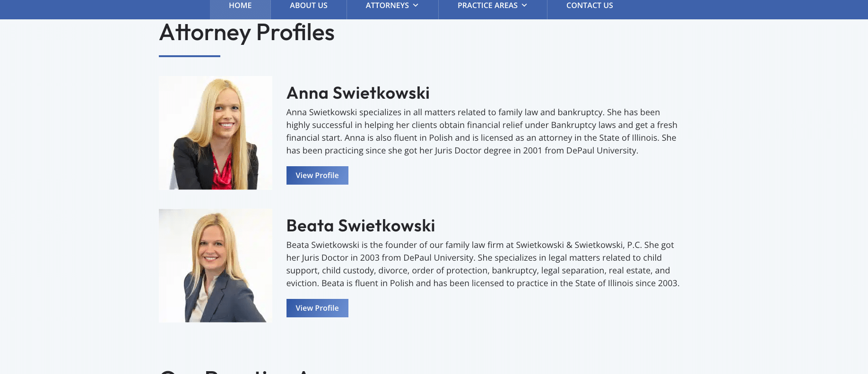Select the Anna Swietkowski name heading
Image resolution: width=868 pixels, height=374 pixels.
coord(358,93)
